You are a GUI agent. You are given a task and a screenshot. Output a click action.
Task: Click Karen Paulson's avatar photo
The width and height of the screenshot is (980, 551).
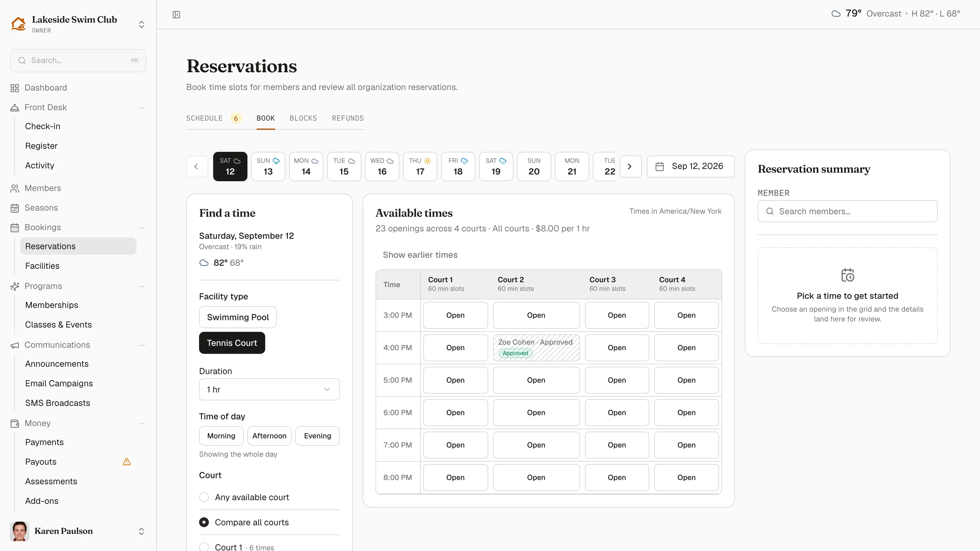pos(19,531)
